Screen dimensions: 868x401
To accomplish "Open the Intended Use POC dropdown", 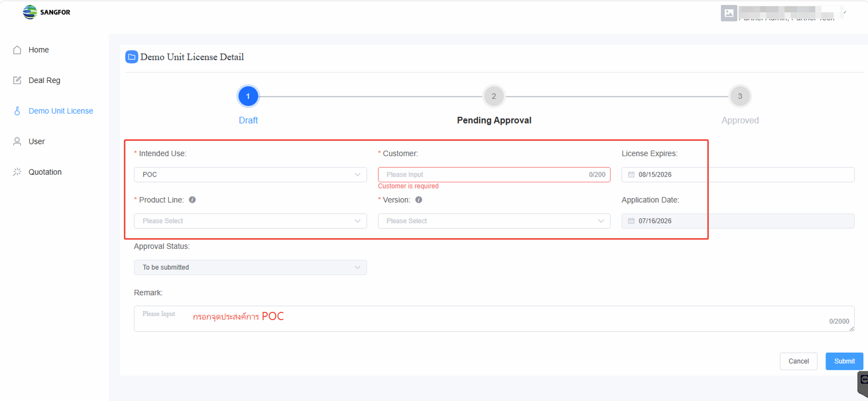I will 250,175.
